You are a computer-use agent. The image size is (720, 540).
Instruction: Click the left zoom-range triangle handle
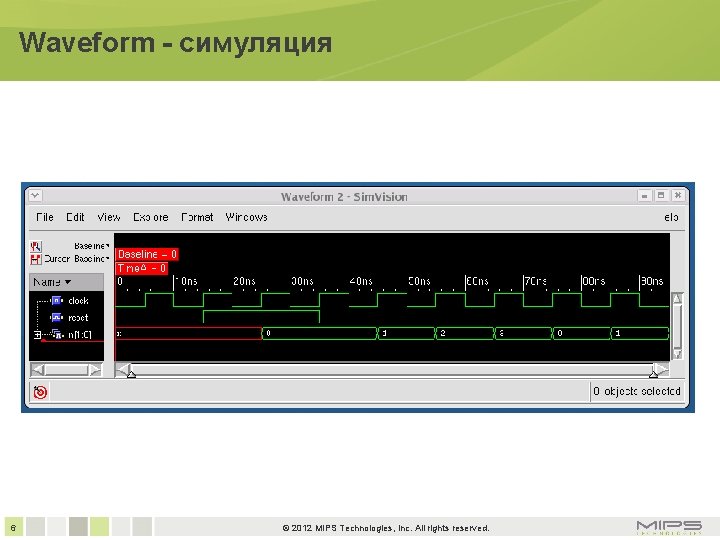click(x=131, y=375)
